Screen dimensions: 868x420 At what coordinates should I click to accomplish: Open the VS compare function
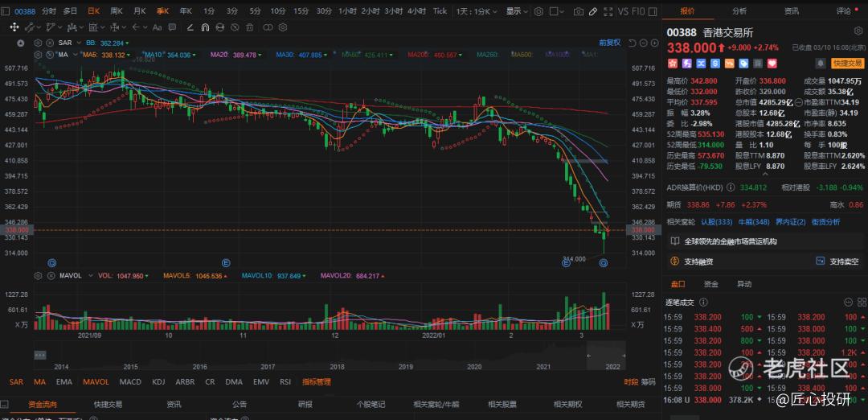pos(624,11)
